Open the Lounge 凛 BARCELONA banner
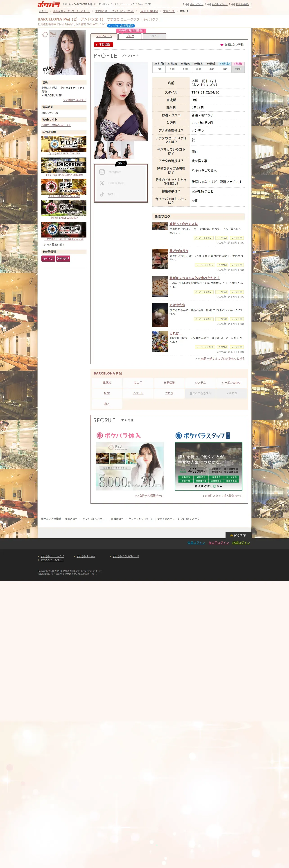The height and width of the screenshot is (868, 289). [x=64, y=229]
